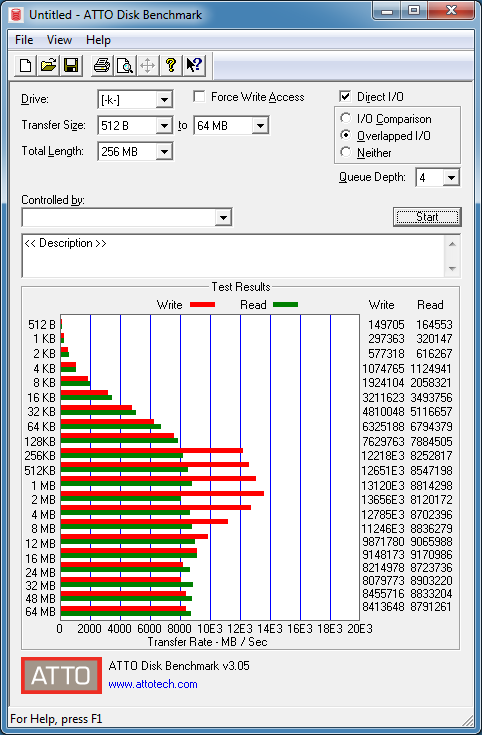The height and width of the screenshot is (735, 482).
Task: Maximize the ATTO Disk Benchmark window
Action: [414, 11]
